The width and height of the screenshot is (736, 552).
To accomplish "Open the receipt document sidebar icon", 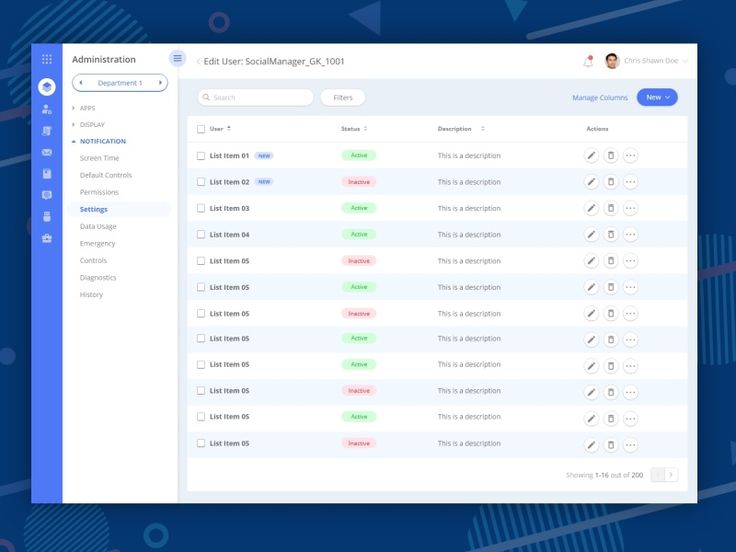I will point(46,131).
